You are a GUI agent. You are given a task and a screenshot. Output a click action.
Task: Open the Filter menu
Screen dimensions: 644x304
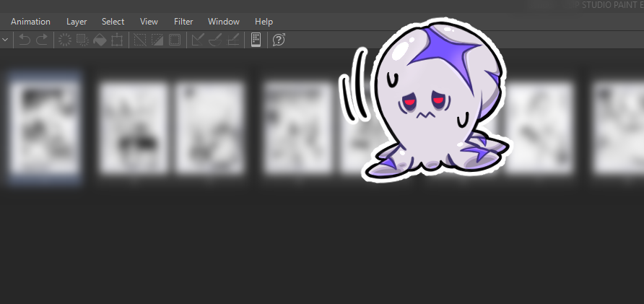(183, 22)
